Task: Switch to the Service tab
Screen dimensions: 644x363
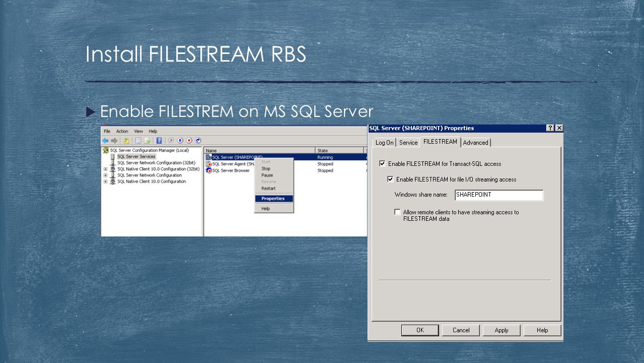Action: tap(408, 143)
